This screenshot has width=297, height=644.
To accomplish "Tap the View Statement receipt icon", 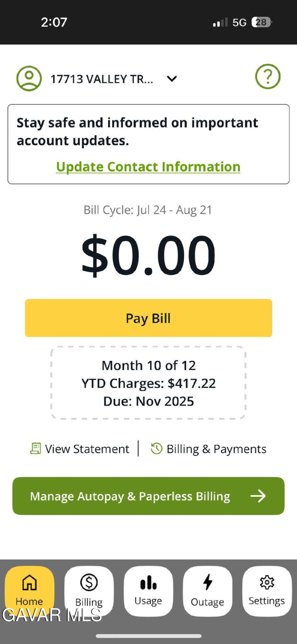I will coord(35,448).
